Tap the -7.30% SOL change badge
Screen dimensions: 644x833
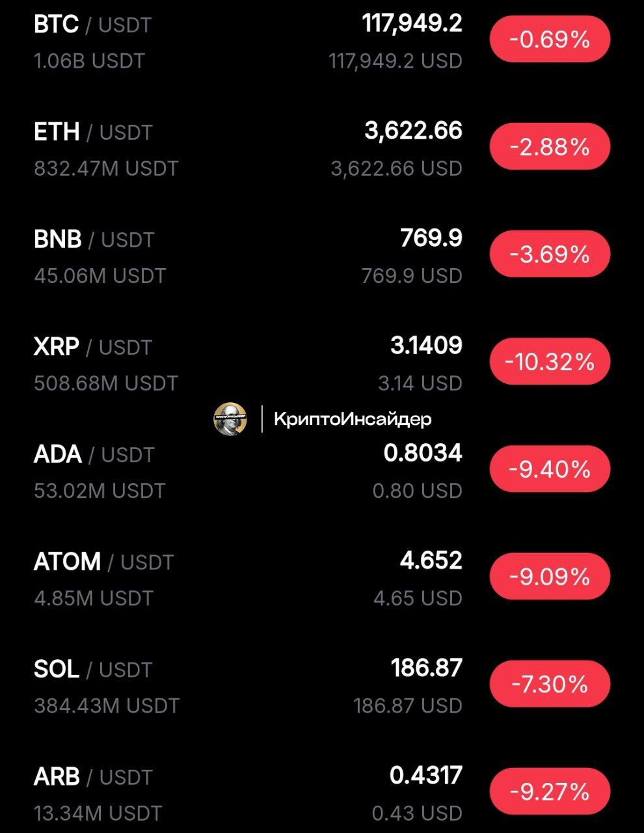pos(550,683)
